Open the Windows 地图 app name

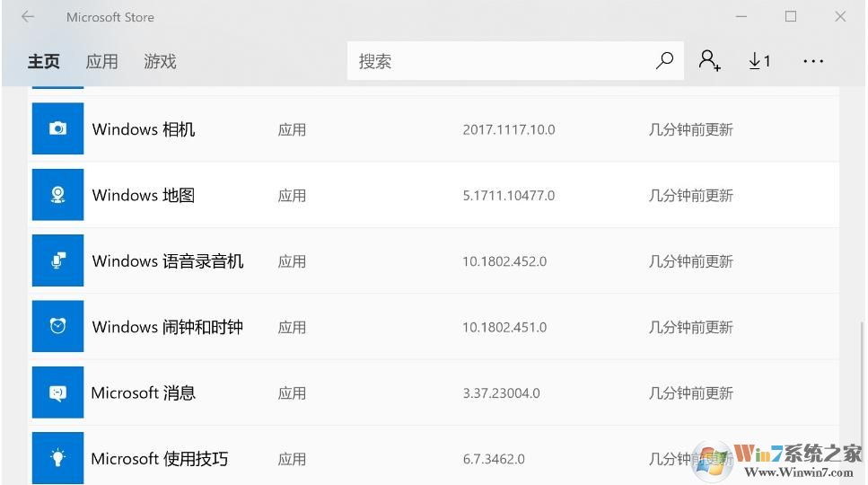[x=144, y=196]
